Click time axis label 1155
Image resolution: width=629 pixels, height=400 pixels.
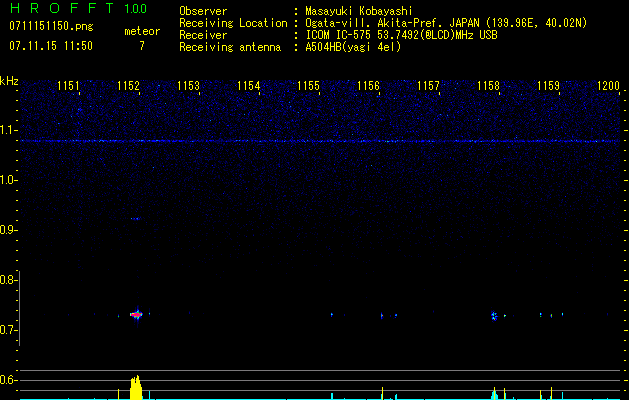tap(308, 86)
